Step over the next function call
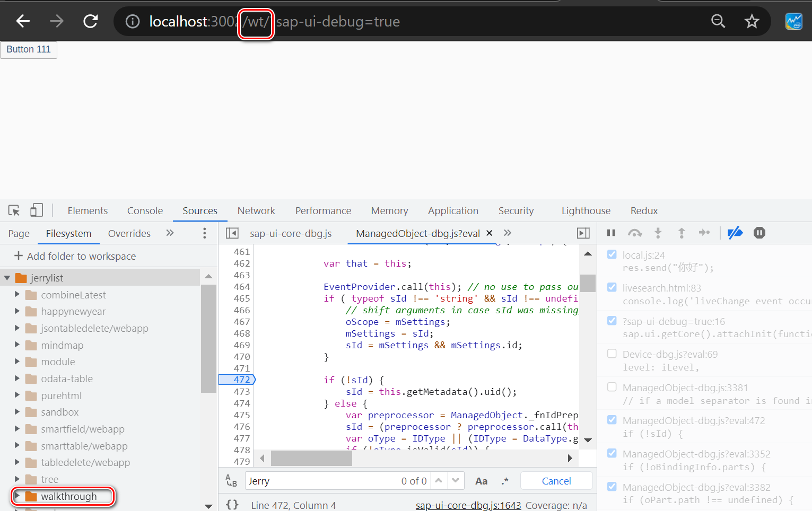This screenshot has width=812, height=511. [634, 233]
